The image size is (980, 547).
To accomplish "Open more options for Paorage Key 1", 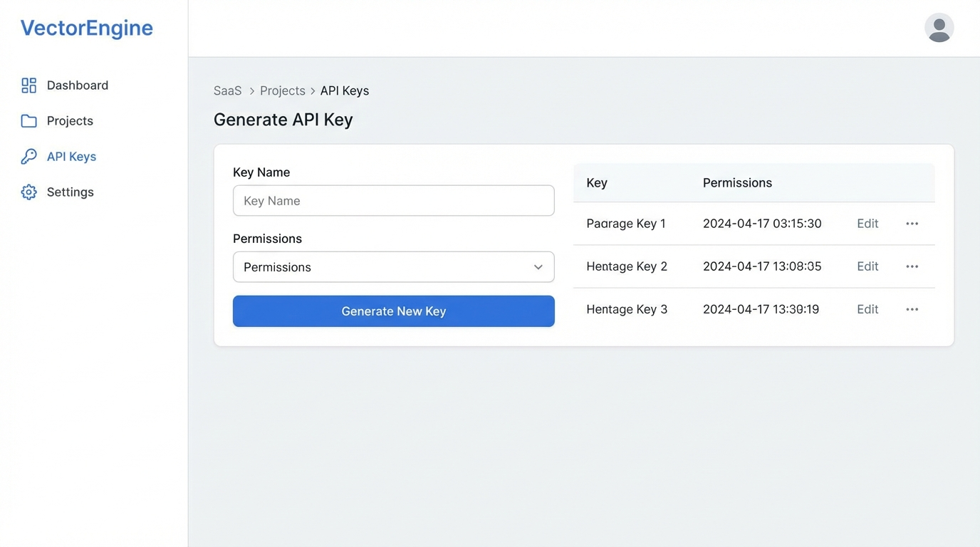I will point(912,224).
